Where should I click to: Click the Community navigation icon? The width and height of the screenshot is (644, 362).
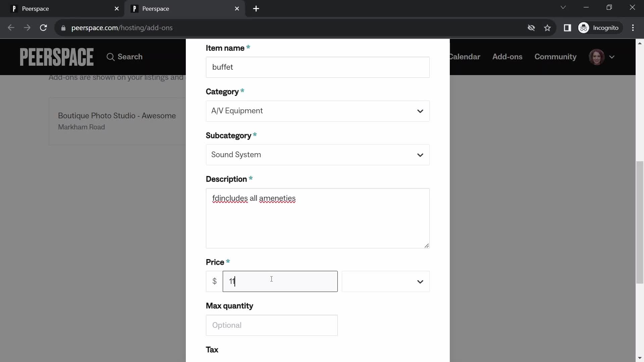pos(555,57)
